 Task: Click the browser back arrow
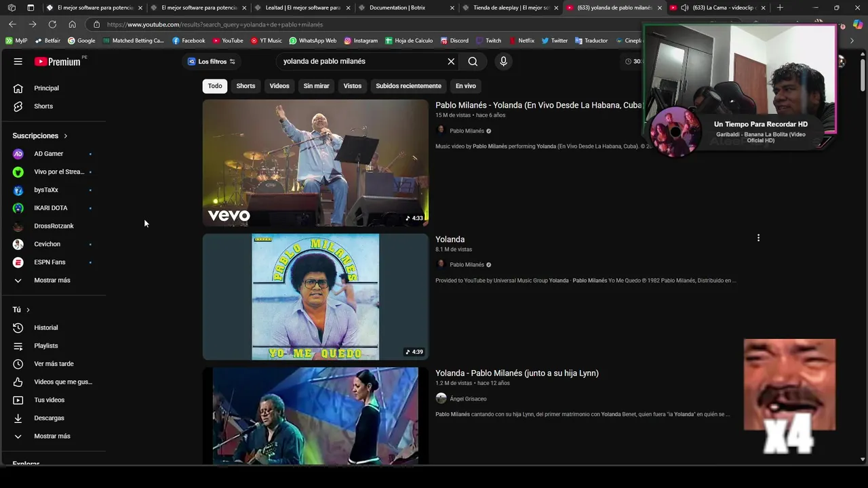(12, 24)
